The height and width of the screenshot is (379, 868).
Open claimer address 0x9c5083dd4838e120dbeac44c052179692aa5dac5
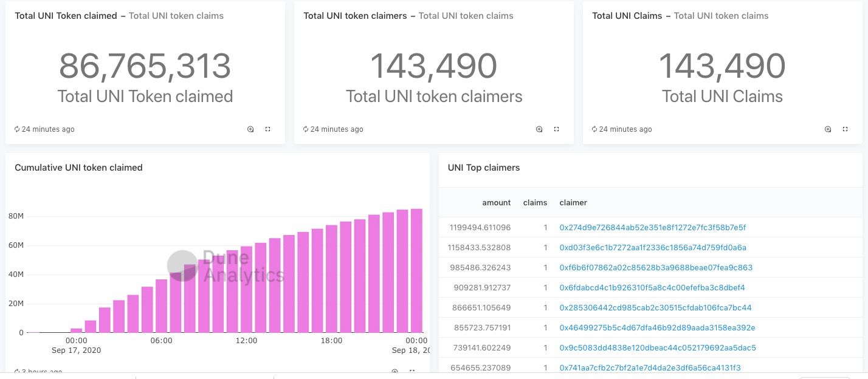tap(658, 348)
